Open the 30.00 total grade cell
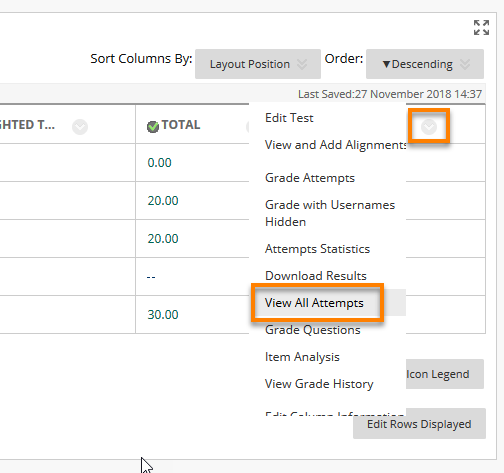Viewport: 504px width, 473px height. pyautogui.click(x=163, y=314)
